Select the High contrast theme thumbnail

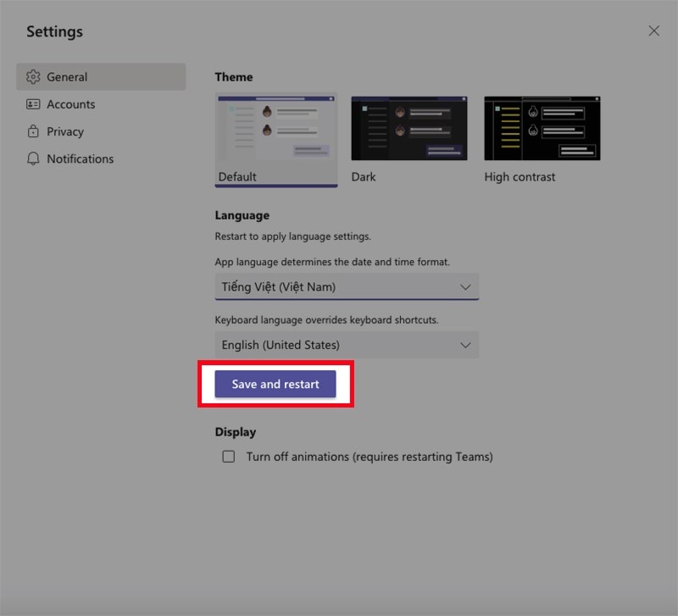click(x=541, y=127)
